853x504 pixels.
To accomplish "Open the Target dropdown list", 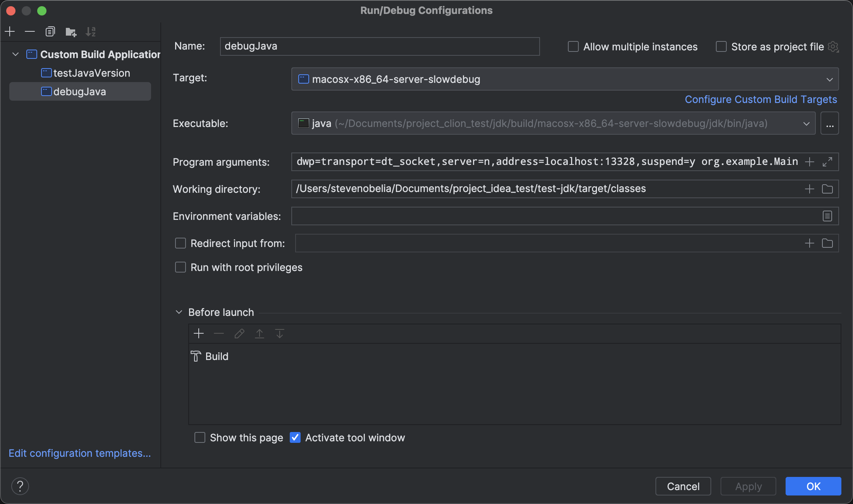I will [829, 79].
